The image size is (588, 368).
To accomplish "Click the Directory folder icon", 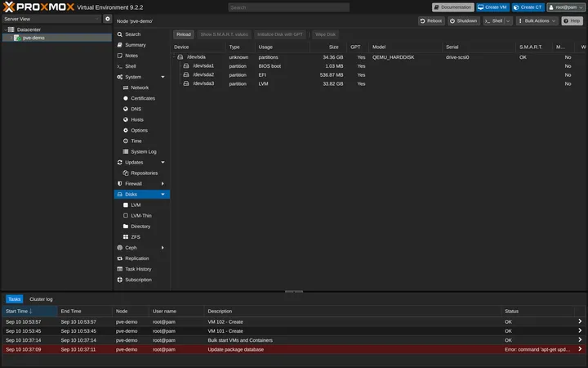I will point(126,227).
